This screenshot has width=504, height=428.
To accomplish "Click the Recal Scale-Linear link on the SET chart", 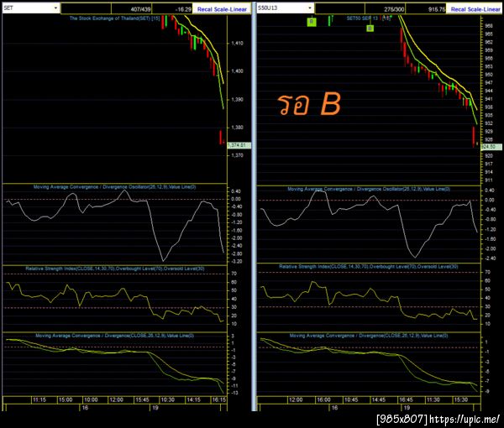I will click(x=222, y=9).
